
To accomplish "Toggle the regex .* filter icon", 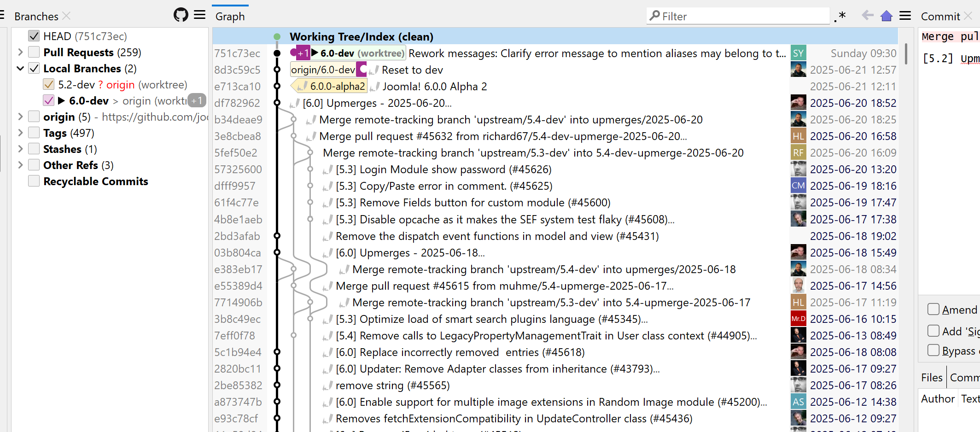I will [x=841, y=16].
